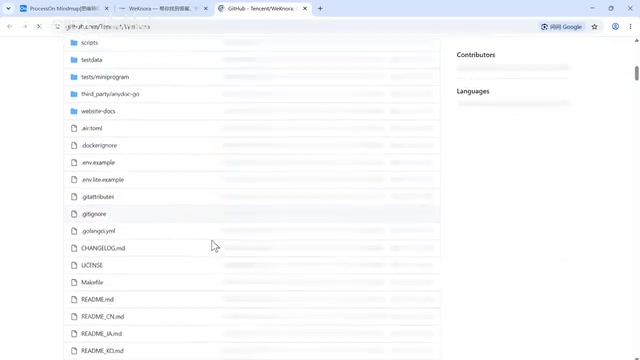The image size is (640, 360).
Task: Click the file icon beside README_CN.md
Action: (74, 317)
